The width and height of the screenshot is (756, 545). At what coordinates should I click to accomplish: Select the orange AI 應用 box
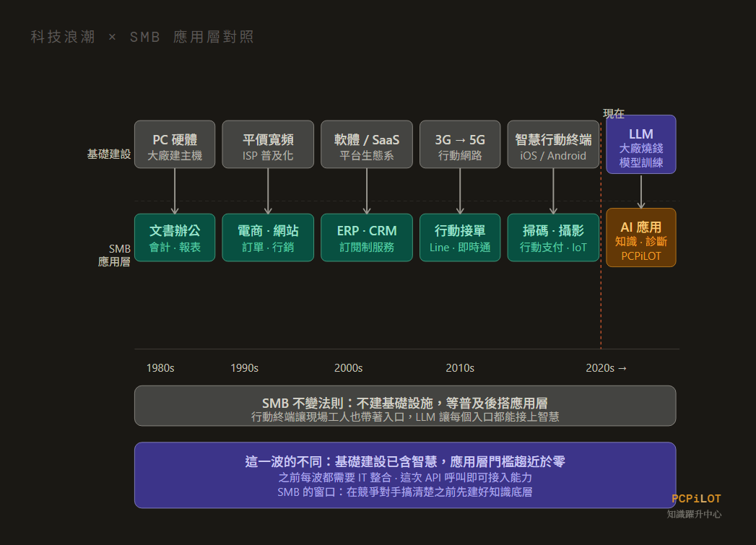pyautogui.click(x=640, y=237)
